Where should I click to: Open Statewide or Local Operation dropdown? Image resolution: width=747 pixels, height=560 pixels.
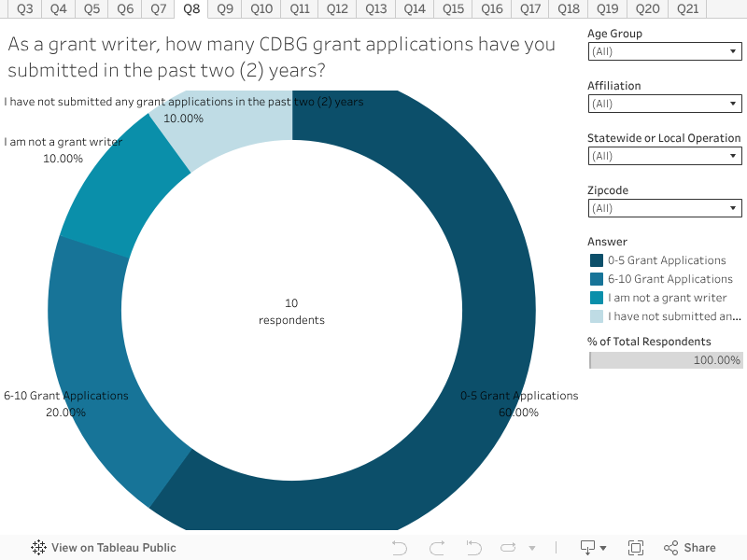coord(665,156)
